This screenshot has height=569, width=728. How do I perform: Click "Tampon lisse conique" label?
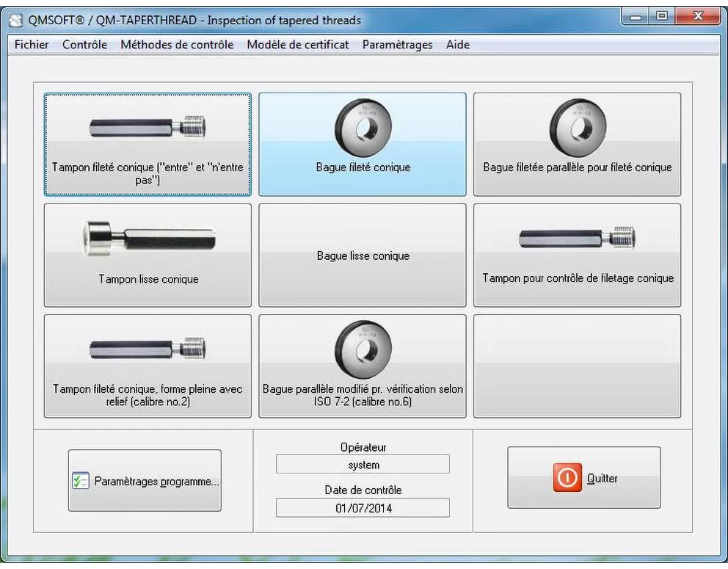point(148,279)
